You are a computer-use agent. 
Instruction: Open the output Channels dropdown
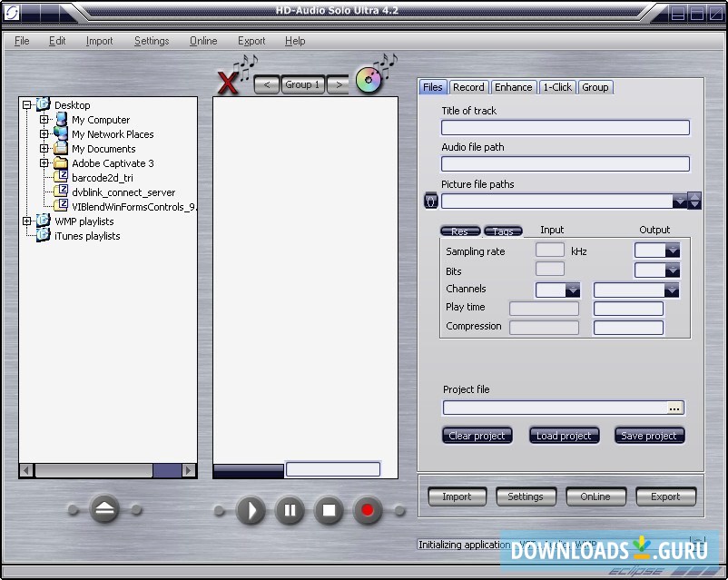point(672,290)
